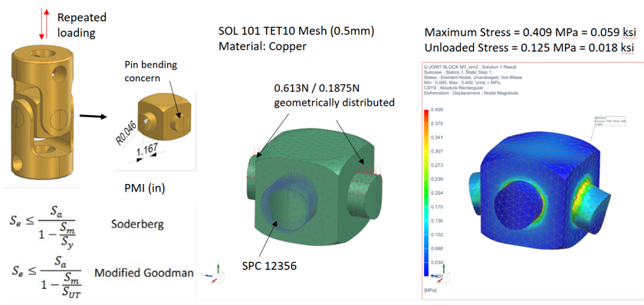Screen dimensions: 644x305
Task: Select the Modified Goodman label
Action: (x=144, y=272)
